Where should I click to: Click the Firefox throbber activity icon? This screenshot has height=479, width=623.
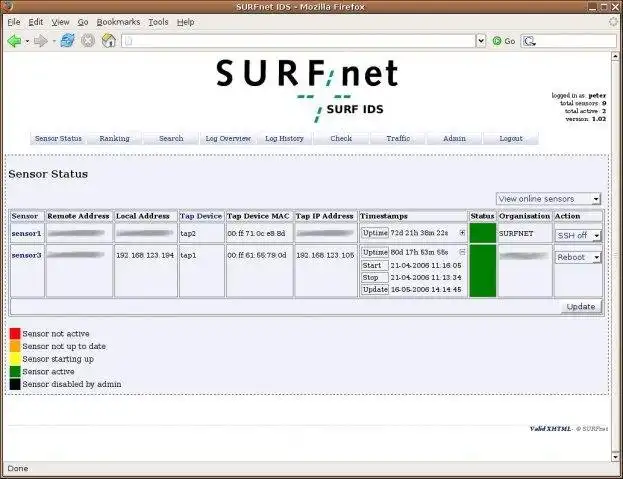[x=613, y=22]
